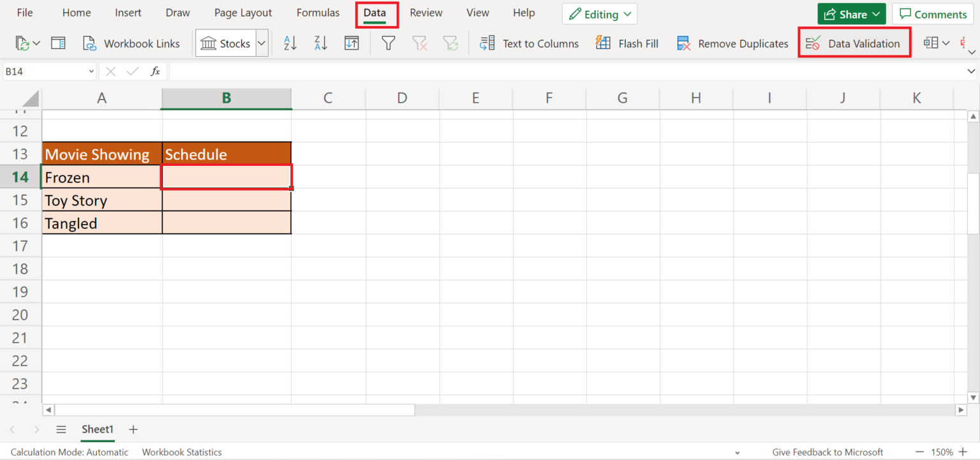This screenshot has height=460, width=980.
Task: Select the Sort A to Z icon
Action: [289, 43]
